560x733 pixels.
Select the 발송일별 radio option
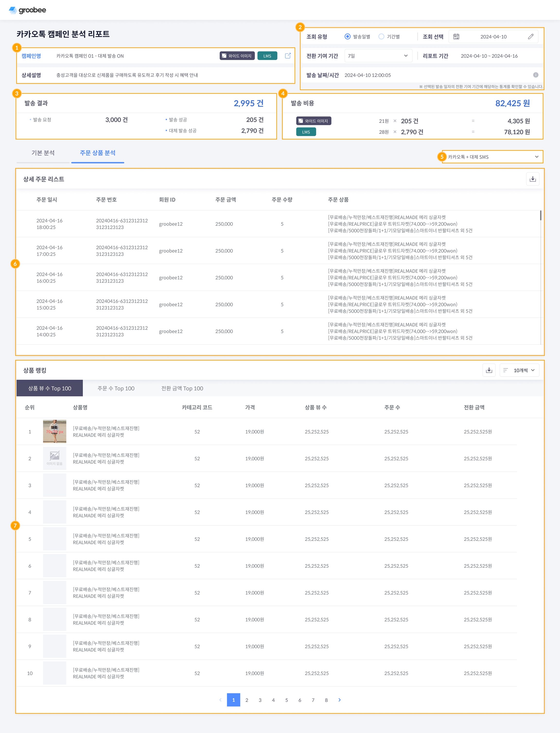(347, 37)
